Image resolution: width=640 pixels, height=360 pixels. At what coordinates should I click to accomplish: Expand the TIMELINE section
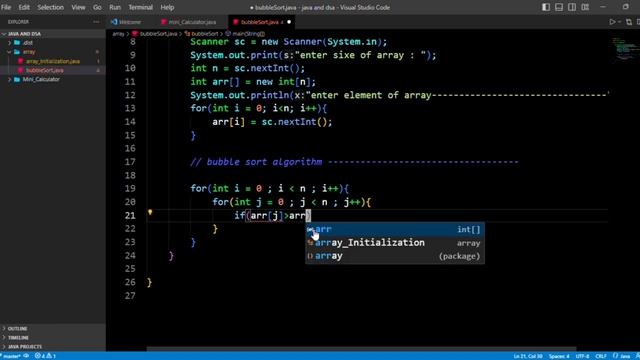(18, 338)
